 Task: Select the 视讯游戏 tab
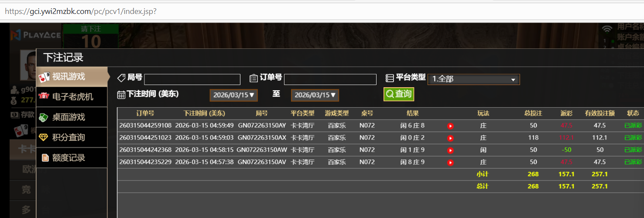click(x=72, y=77)
